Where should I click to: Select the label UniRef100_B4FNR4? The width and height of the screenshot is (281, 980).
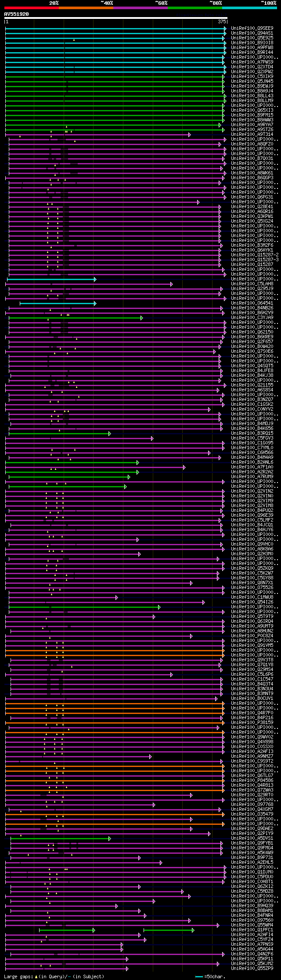click(252, 915)
